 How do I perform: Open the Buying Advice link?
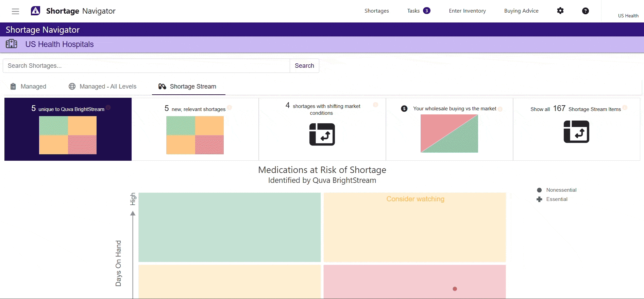[521, 11]
